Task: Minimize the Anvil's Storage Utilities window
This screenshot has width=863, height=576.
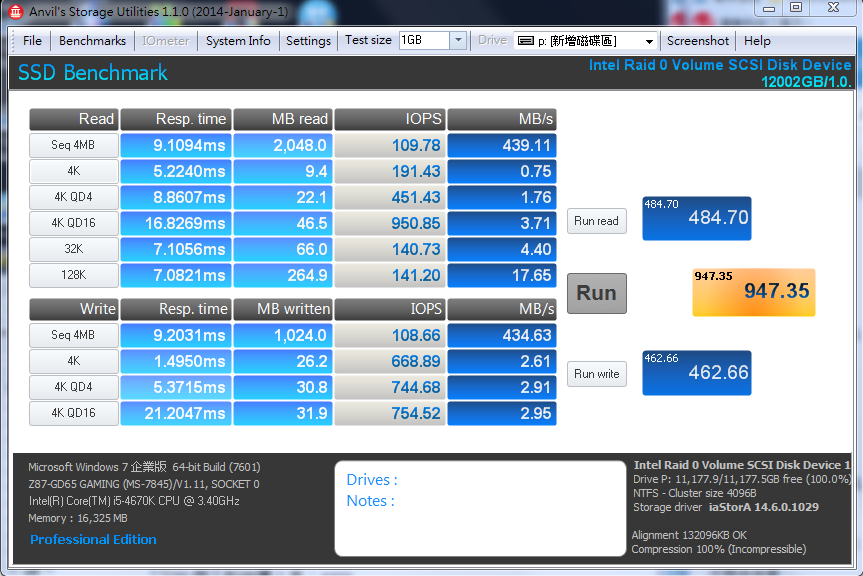Action: 769,8
